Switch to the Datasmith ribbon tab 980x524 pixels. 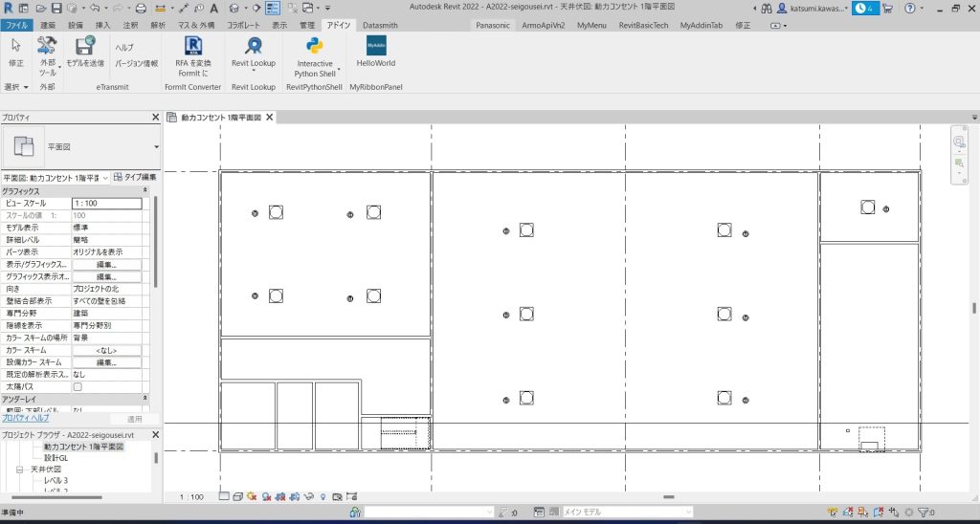(x=380, y=24)
